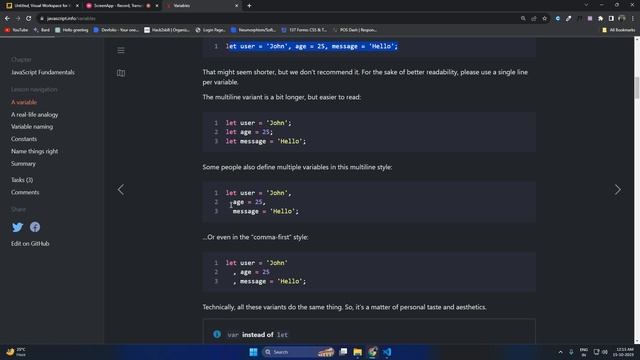Open the Hack2skill bookmark
Screen dimensions: 640x360
tap(167, 30)
